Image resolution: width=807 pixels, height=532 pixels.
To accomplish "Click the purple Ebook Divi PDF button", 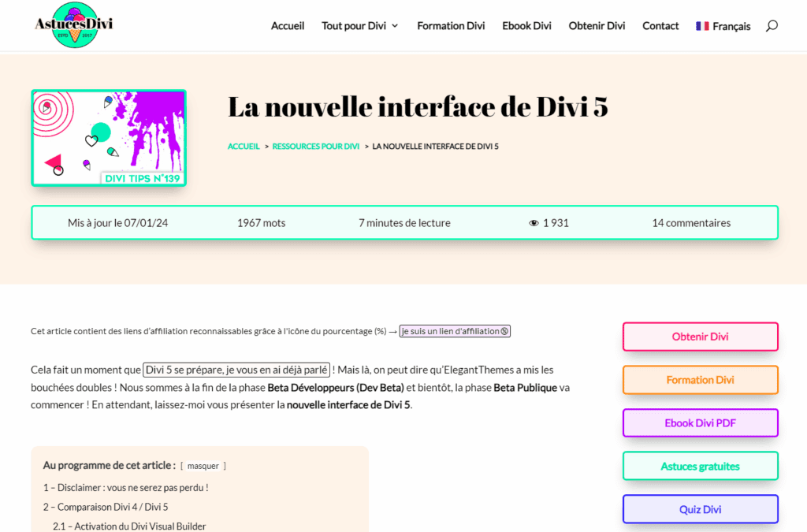I will pos(700,423).
